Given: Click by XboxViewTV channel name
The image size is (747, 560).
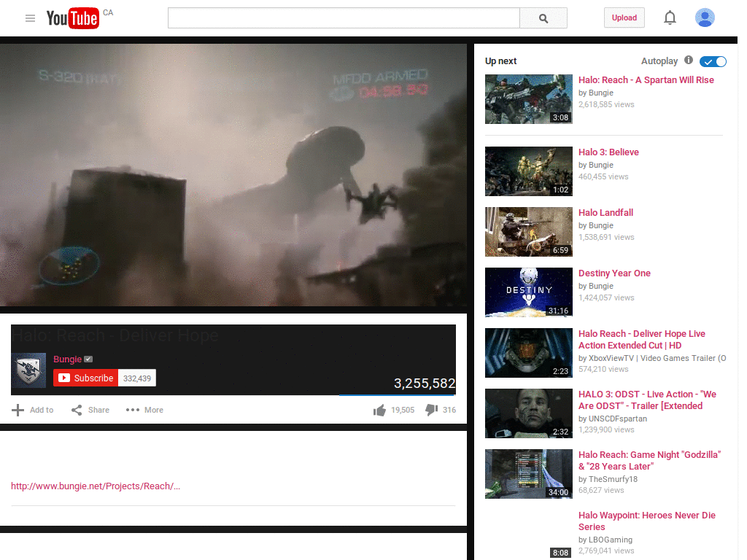Looking at the screenshot, I should tap(652, 358).
